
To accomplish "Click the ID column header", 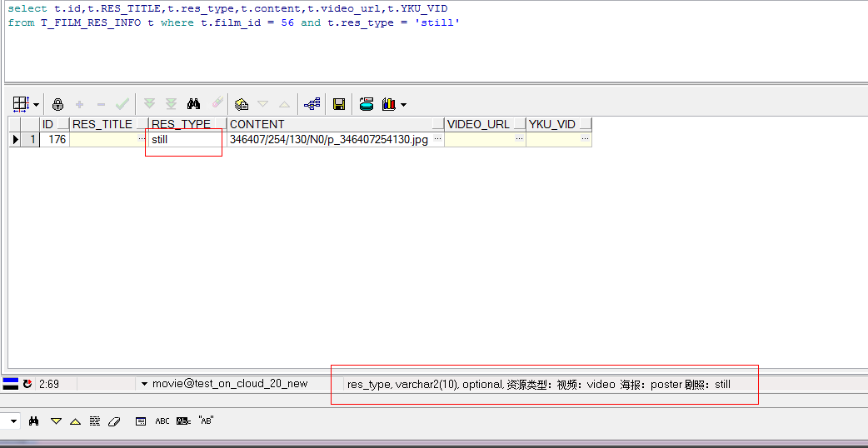I will click(x=55, y=124).
